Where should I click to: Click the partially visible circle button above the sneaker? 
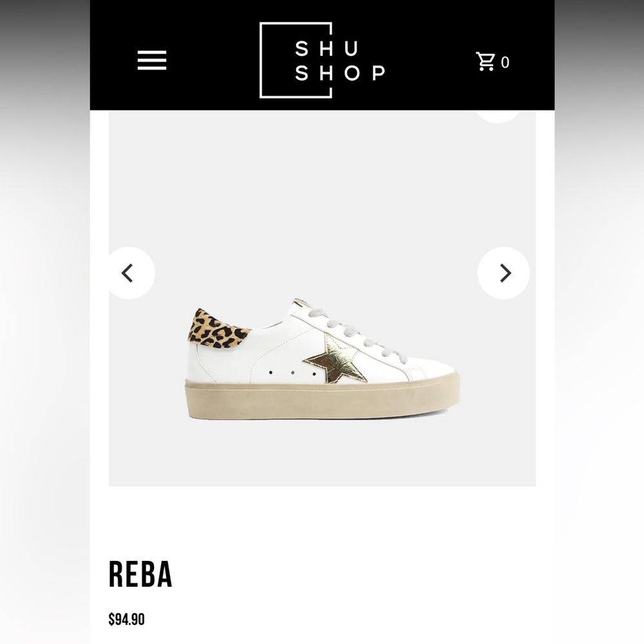tap(498, 113)
